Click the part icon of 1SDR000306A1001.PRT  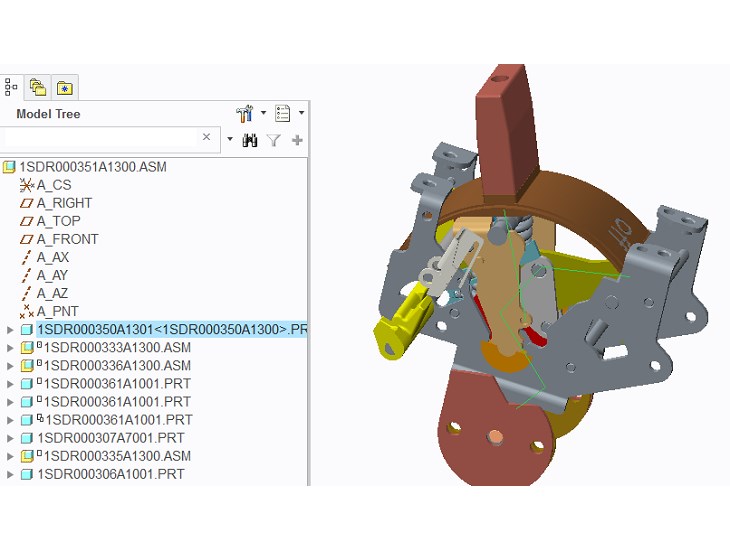(27, 474)
